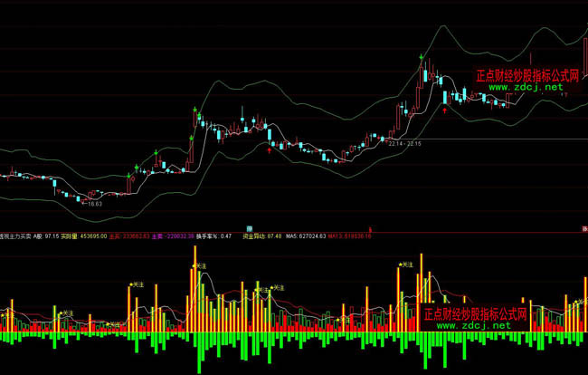The width and height of the screenshot is (588, 375).
Task: Click the 换手率% indicator value
Action: point(213,236)
